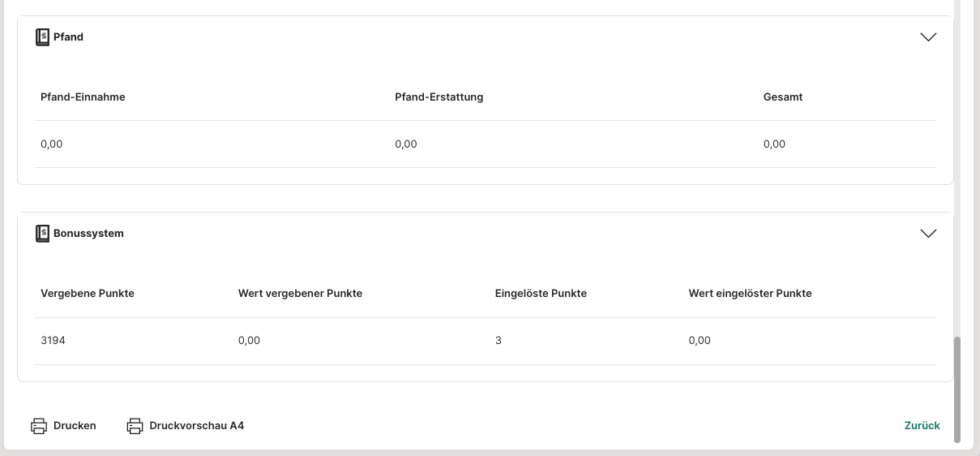980x456 pixels.
Task: Click the Eingelöste Punkte column header
Action: [x=541, y=294]
